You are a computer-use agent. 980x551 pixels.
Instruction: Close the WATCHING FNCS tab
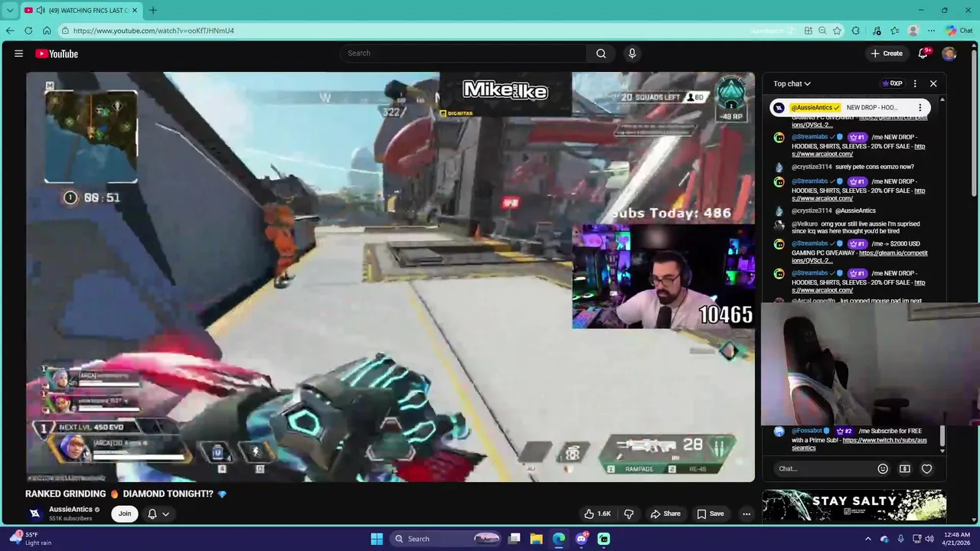pyautogui.click(x=135, y=10)
